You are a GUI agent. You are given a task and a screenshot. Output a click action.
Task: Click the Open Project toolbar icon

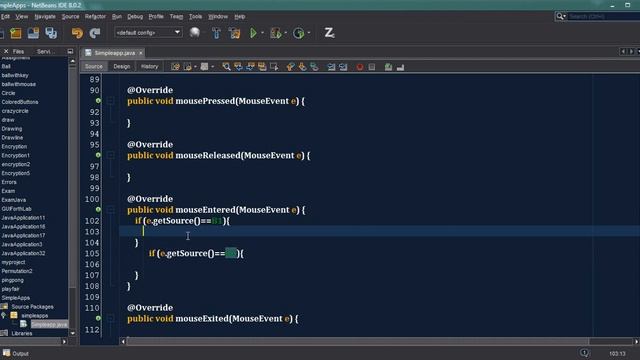pyautogui.click(x=33, y=33)
